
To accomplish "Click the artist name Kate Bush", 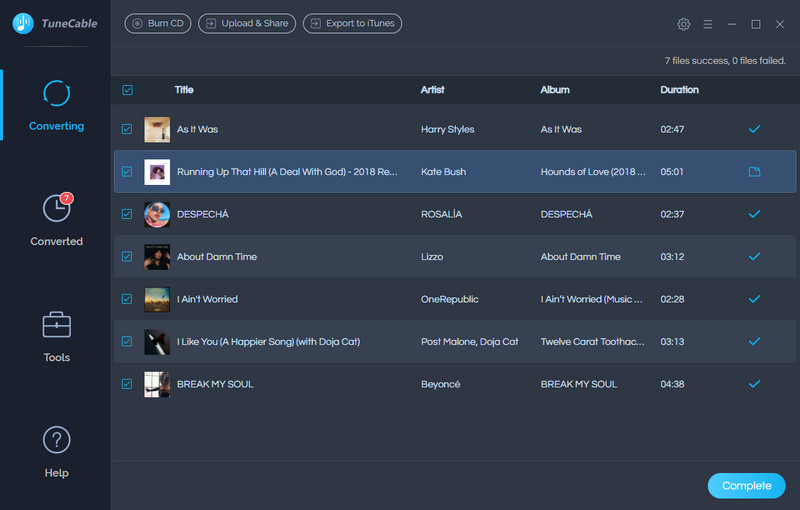I will (x=443, y=172).
